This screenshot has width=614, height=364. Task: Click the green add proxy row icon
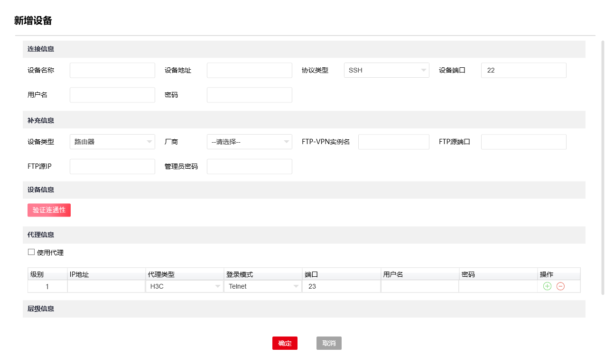point(547,286)
